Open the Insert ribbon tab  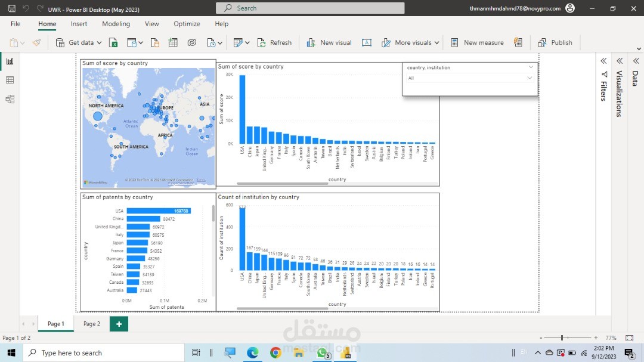(x=79, y=24)
